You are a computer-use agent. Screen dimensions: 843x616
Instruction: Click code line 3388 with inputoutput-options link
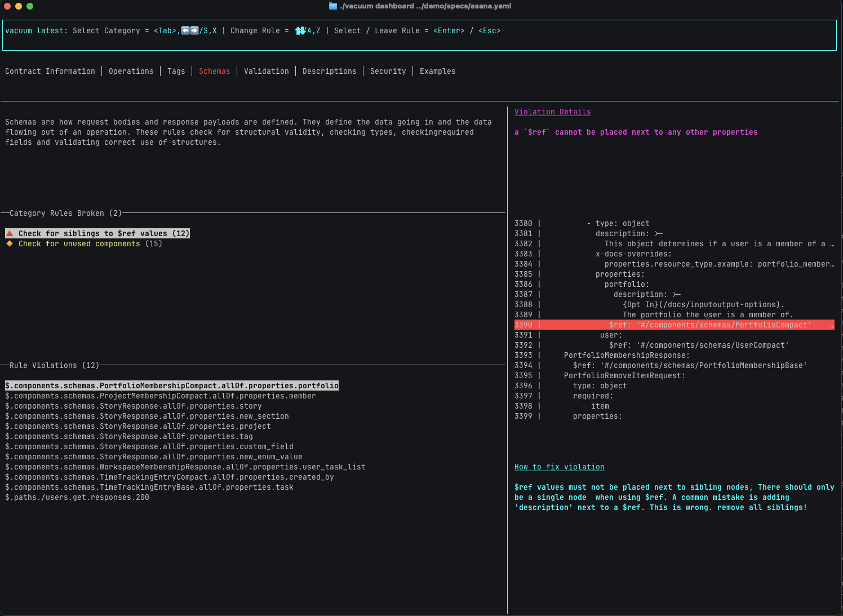pyautogui.click(x=650, y=304)
